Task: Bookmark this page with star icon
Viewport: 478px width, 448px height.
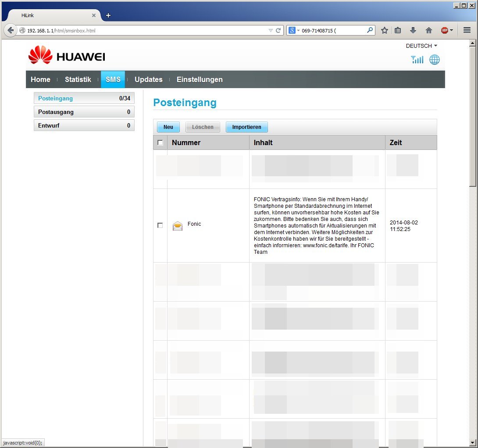Action: point(385,31)
